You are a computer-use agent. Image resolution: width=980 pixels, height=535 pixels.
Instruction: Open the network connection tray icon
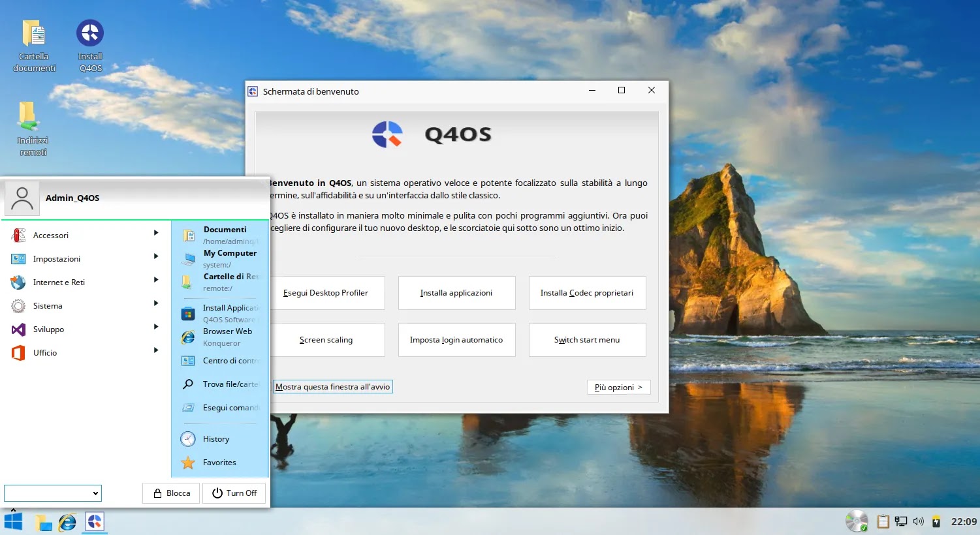point(901,521)
